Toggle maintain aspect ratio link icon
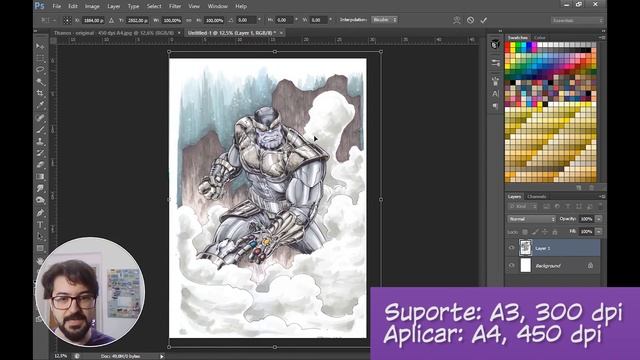The width and height of the screenshot is (640, 360). pos(189,20)
